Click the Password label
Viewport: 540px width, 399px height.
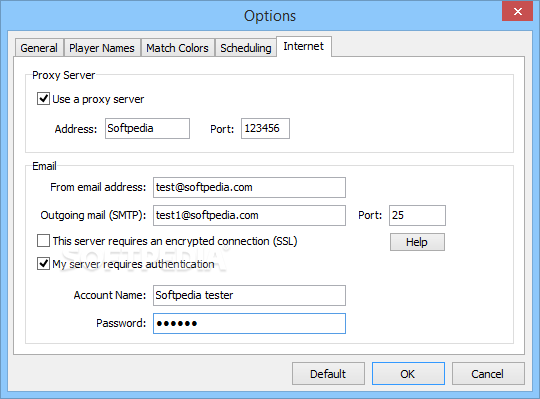121,323
